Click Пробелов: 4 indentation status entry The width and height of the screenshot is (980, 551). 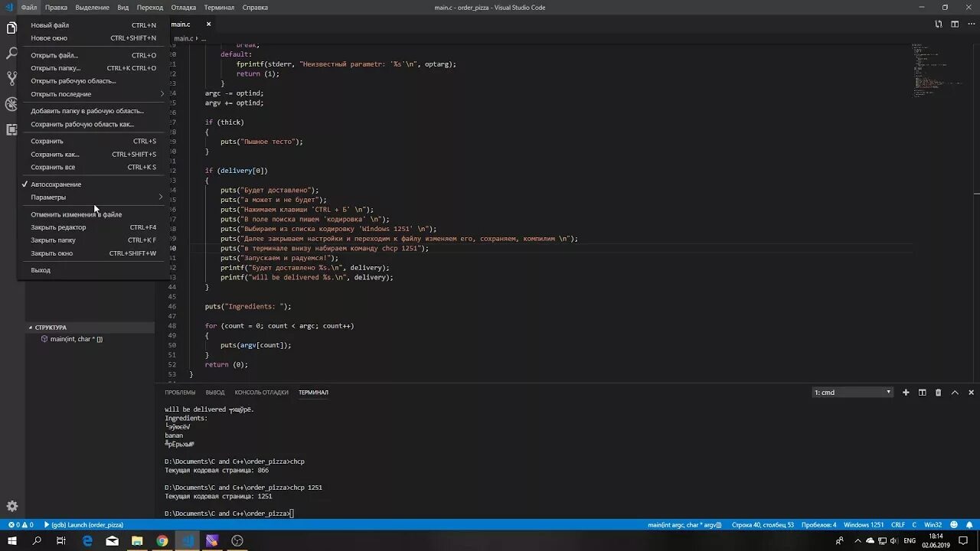[x=818, y=525]
